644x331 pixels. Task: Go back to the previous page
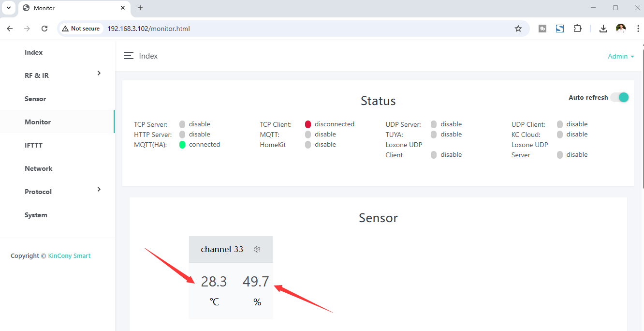[x=10, y=29]
